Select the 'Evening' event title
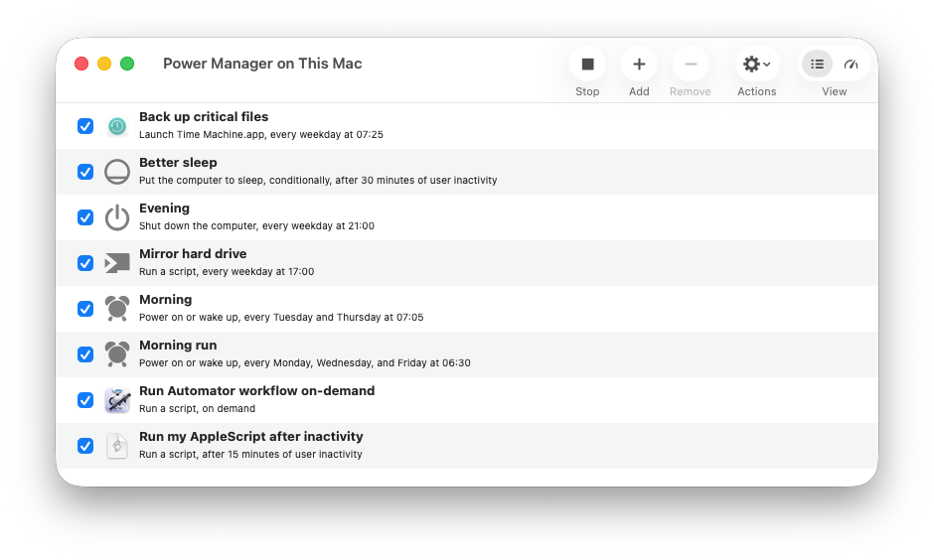Image resolution: width=934 pixels, height=560 pixels. click(x=164, y=209)
